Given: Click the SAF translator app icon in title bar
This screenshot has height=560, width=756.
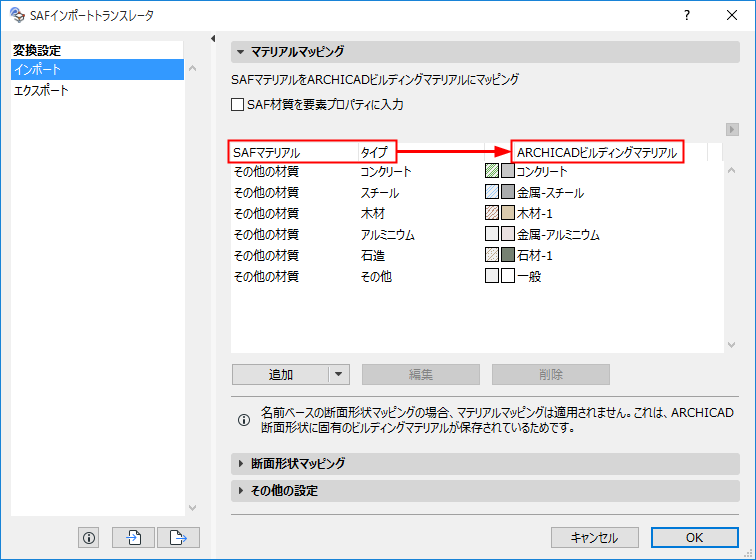Looking at the screenshot, I should tap(17, 15).
